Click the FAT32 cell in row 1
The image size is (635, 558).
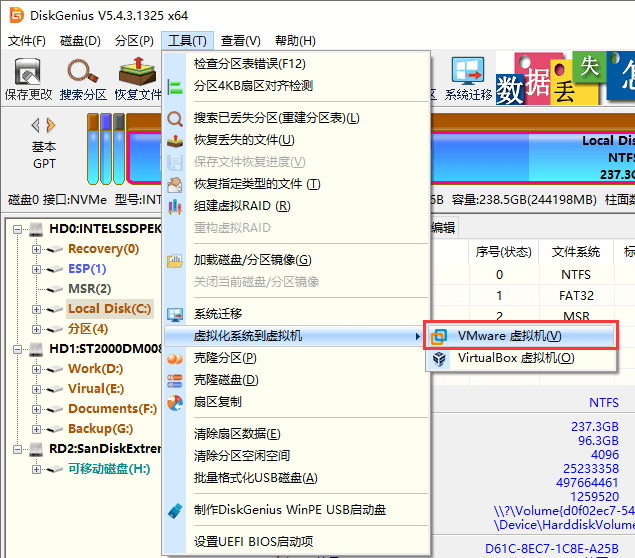[x=576, y=296]
